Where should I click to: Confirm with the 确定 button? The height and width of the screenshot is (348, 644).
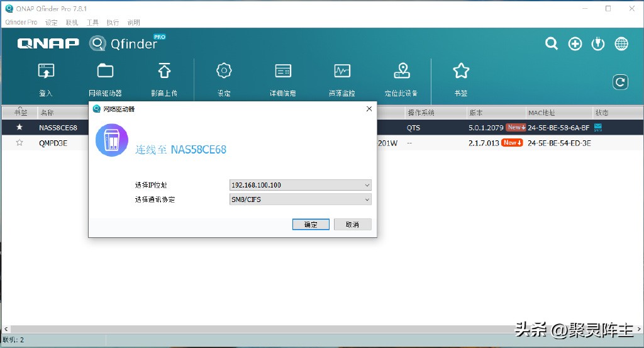311,224
